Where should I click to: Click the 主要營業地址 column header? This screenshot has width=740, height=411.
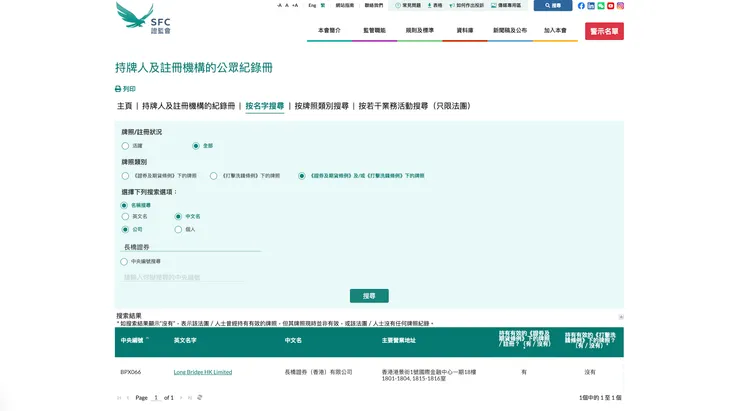pos(399,340)
